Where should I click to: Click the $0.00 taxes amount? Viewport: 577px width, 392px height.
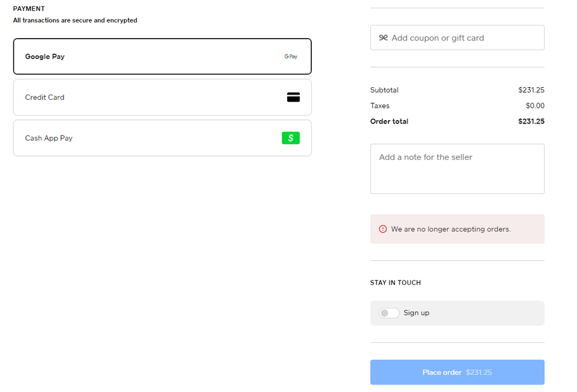tap(535, 106)
